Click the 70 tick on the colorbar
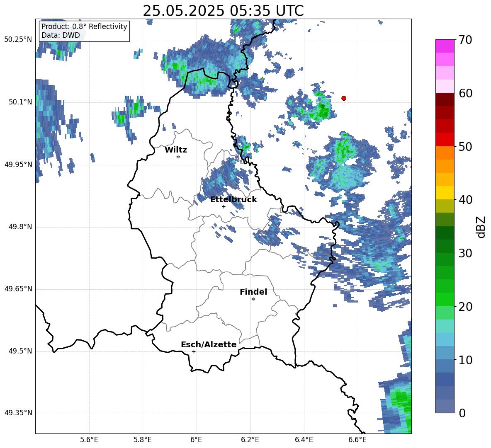Viewport: 491px width, 448px height. [465, 40]
